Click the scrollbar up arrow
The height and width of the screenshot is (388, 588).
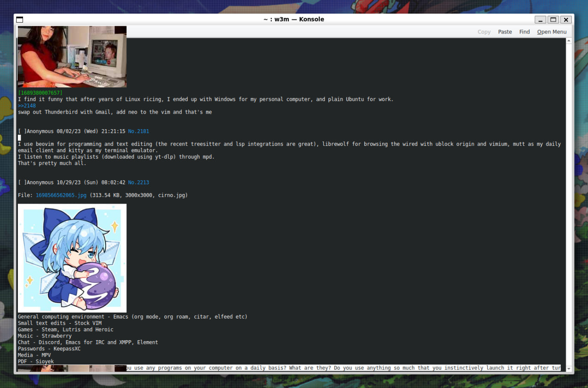click(569, 41)
